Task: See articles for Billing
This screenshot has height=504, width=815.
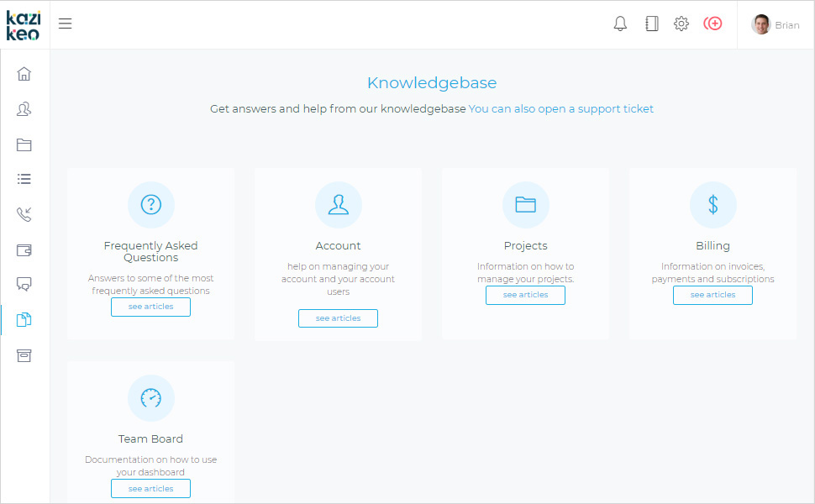Action: click(x=712, y=295)
